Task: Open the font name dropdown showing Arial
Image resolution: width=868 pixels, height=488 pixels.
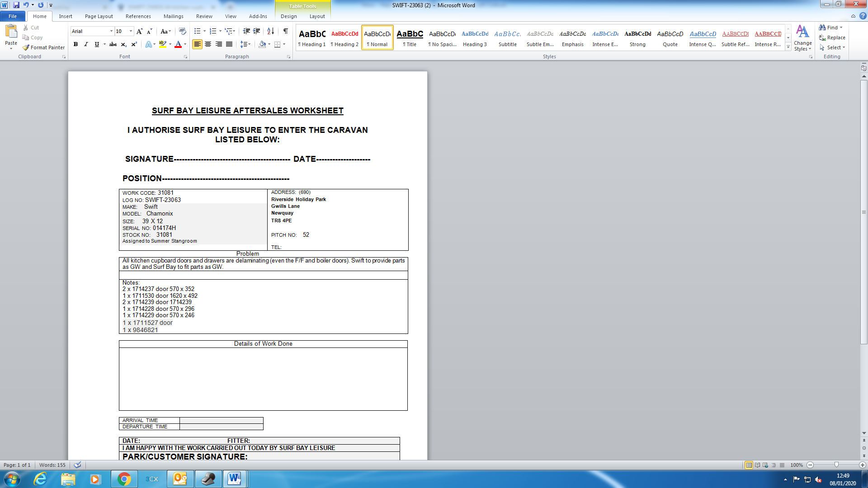Action: click(x=111, y=31)
